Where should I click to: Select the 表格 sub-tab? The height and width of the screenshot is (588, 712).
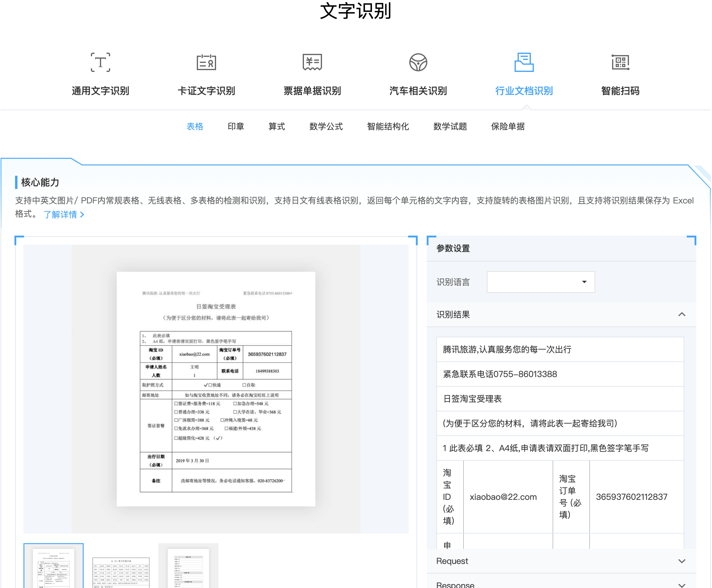tap(195, 126)
